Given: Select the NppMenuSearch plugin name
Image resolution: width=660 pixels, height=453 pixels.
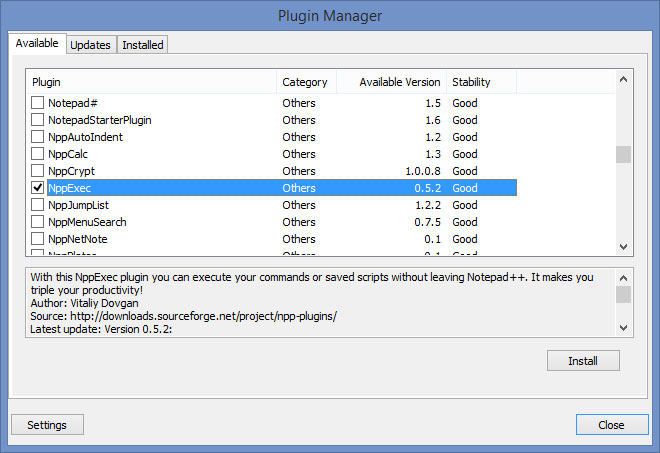Looking at the screenshot, I should coord(87,222).
